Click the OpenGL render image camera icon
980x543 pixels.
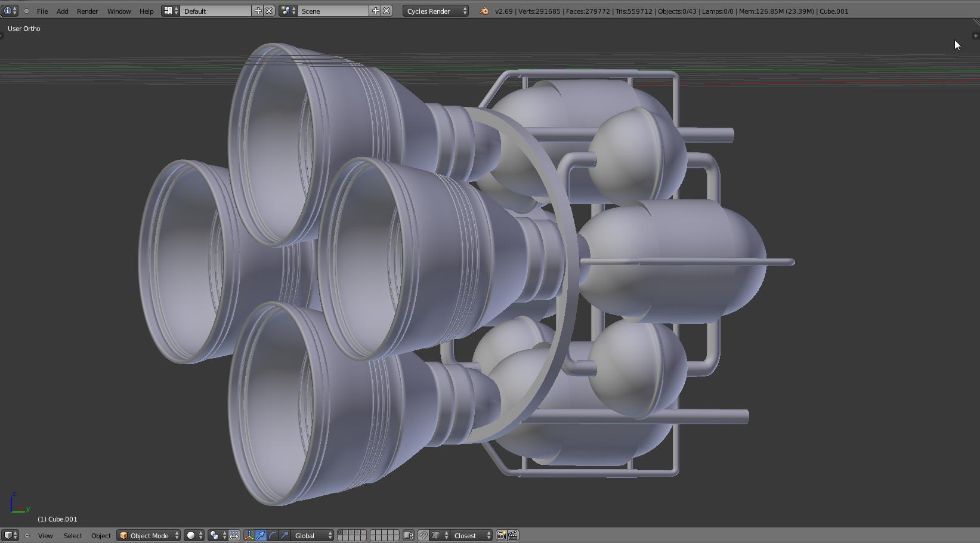tap(501, 535)
